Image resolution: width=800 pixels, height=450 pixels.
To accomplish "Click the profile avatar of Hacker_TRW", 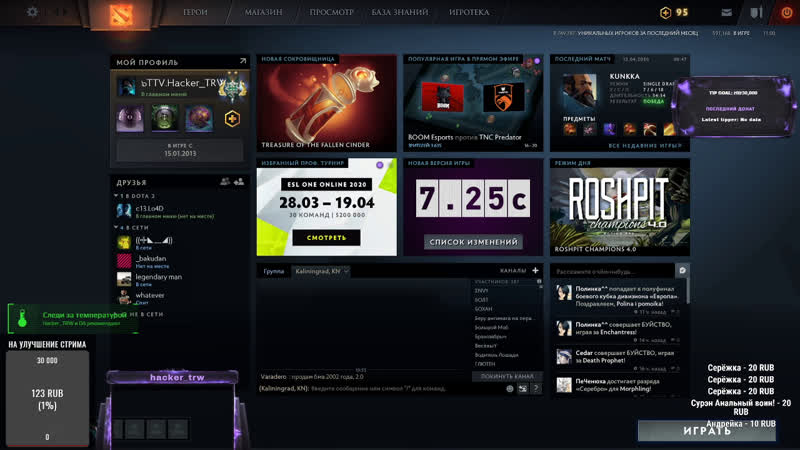I will click(x=127, y=86).
